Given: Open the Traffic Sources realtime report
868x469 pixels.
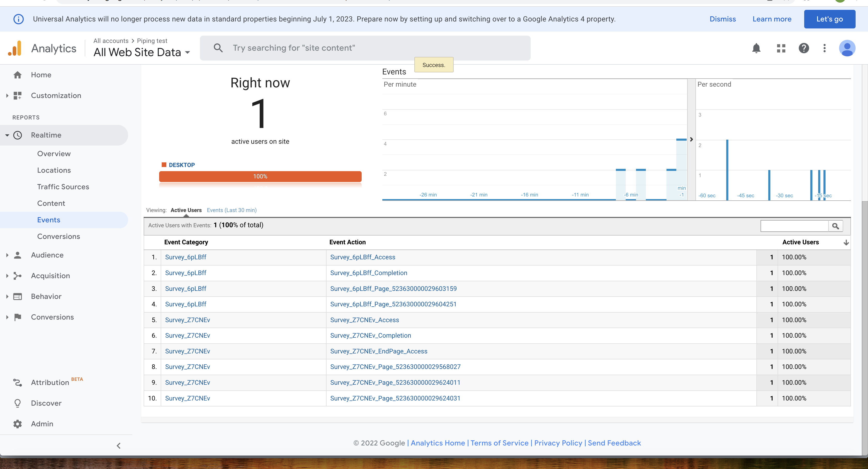Looking at the screenshot, I should pyautogui.click(x=63, y=187).
